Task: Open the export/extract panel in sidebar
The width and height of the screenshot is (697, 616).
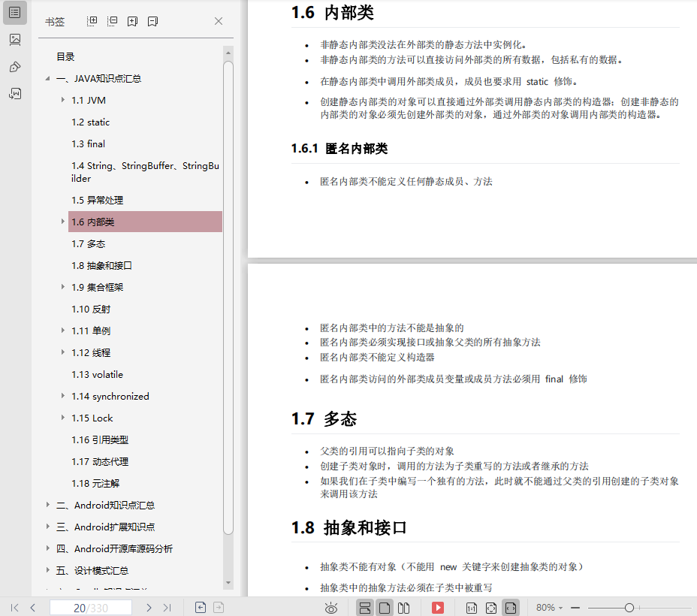Action: point(14,93)
